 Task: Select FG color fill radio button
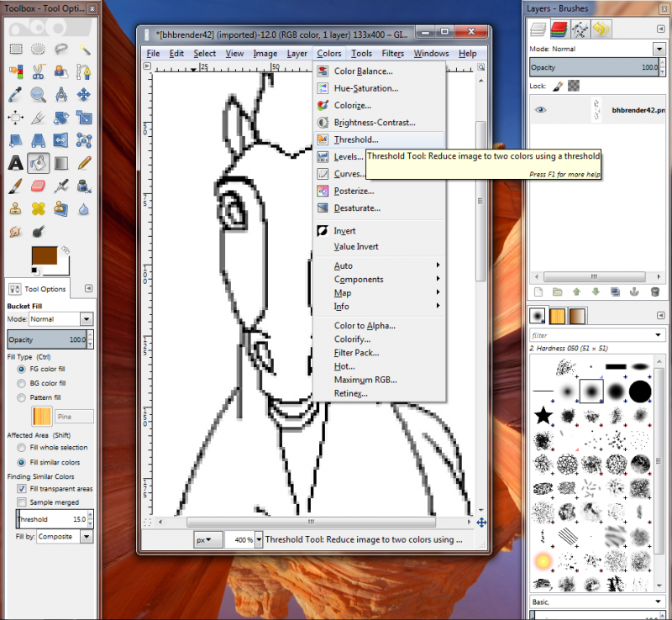click(x=21, y=369)
